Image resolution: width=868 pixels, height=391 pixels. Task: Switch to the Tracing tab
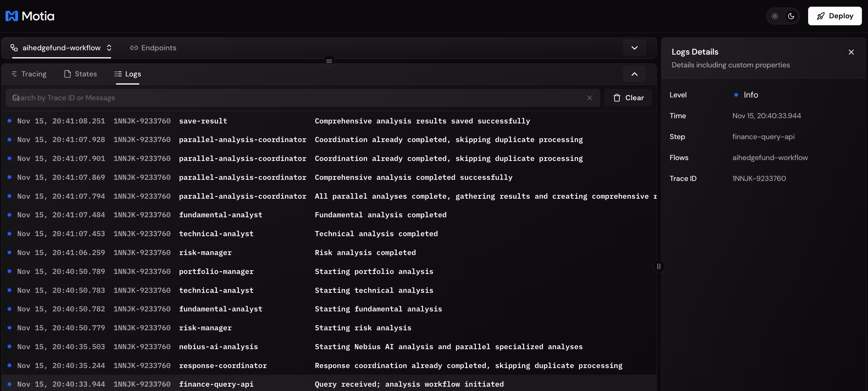click(29, 74)
